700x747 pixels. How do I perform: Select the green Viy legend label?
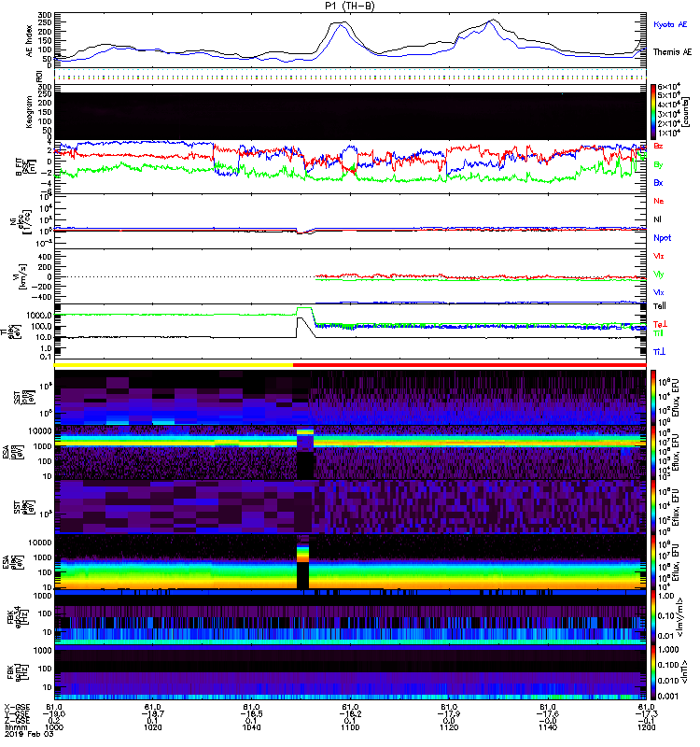tap(659, 275)
